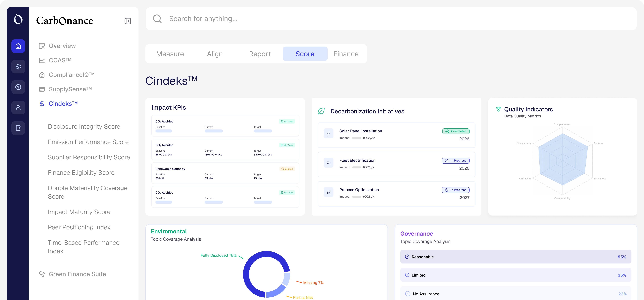Screen dimensions: 644x300
Task: Open Settings from the dark sidebar
Action: click(x=18, y=66)
